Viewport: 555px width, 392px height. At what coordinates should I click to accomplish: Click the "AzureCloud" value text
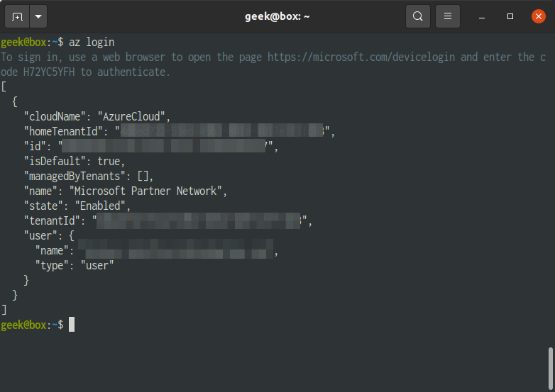pyautogui.click(x=131, y=116)
